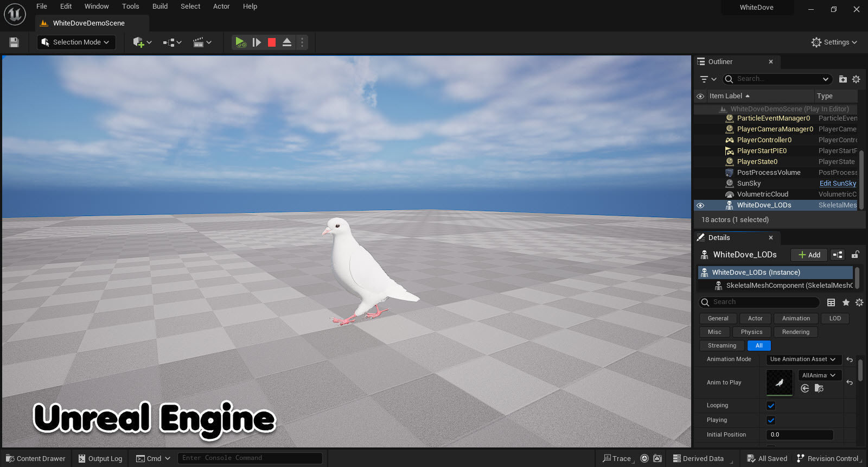
Task: Open the AllAnima asset picker dropdown
Action: (819, 375)
